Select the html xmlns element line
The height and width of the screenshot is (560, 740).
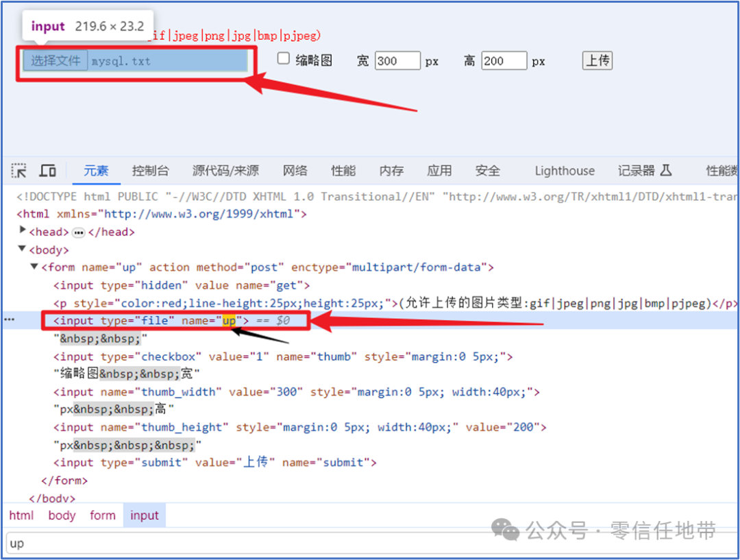point(162,214)
